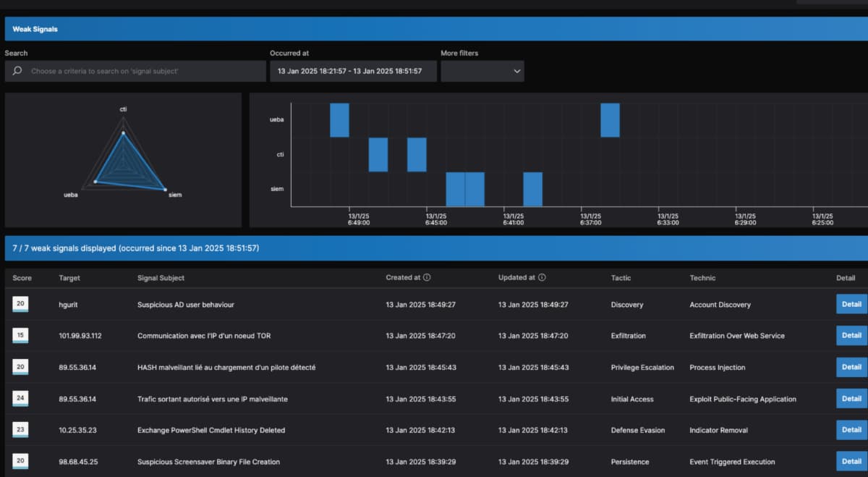Click score badge 24 in signals table
868x477 pixels.
point(20,399)
